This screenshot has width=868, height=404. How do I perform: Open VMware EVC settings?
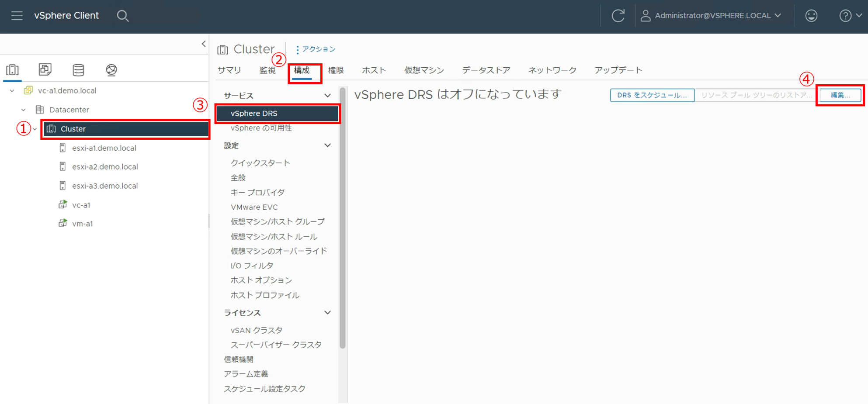point(254,207)
